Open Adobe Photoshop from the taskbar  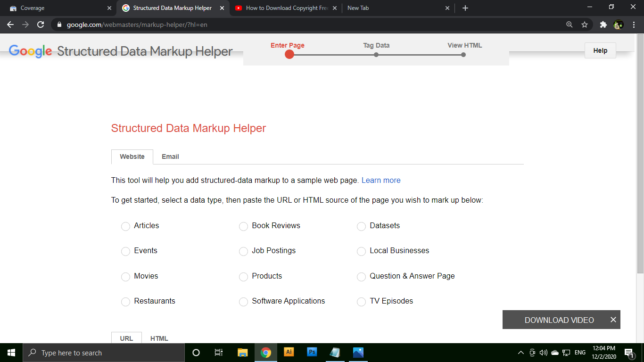point(312,352)
